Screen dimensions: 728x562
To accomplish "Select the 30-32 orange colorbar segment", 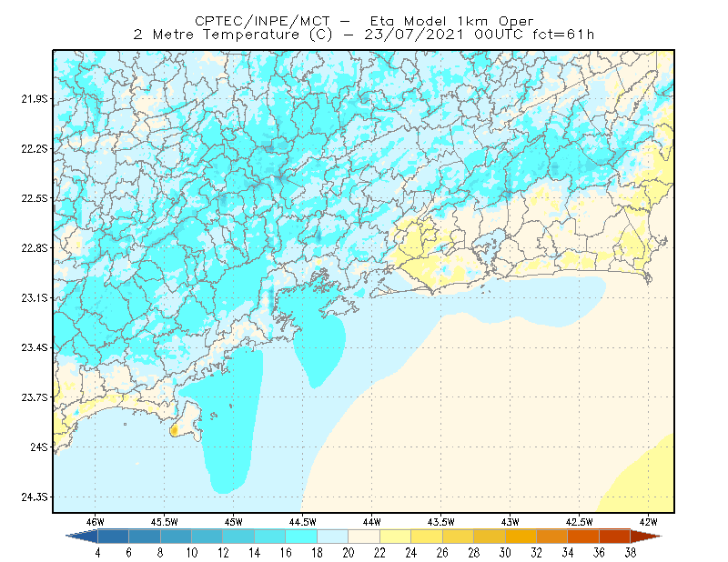I will [x=521, y=537].
